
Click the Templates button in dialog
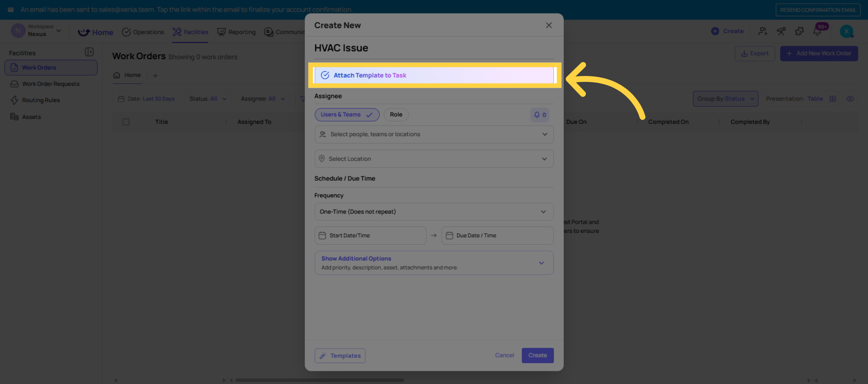[x=340, y=356]
